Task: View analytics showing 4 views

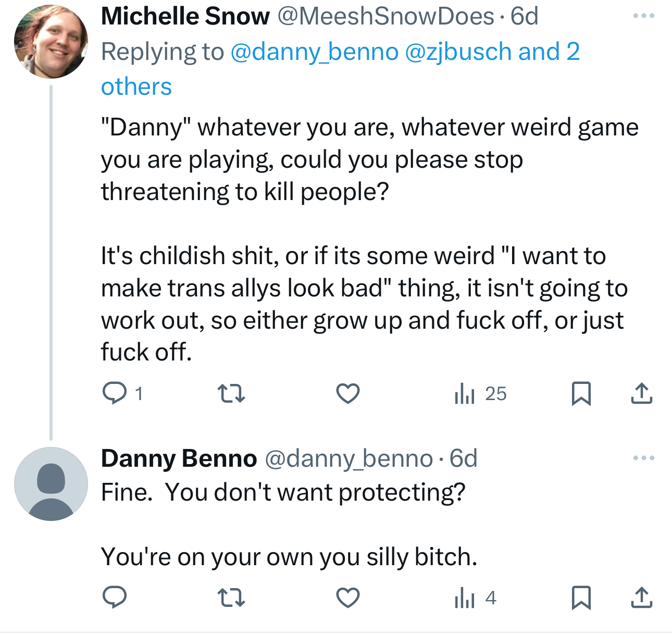Action: click(x=475, y=597)
